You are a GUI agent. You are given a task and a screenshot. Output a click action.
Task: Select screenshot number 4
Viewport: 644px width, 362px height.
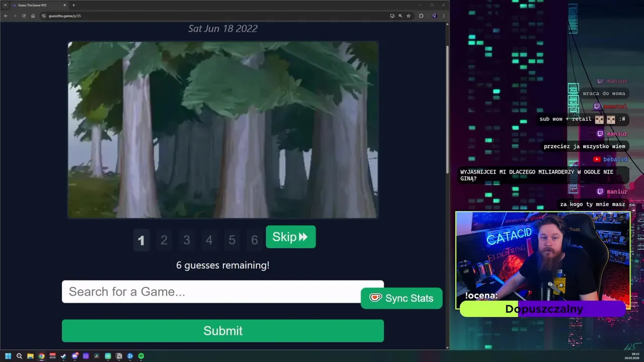click(209, 240)
